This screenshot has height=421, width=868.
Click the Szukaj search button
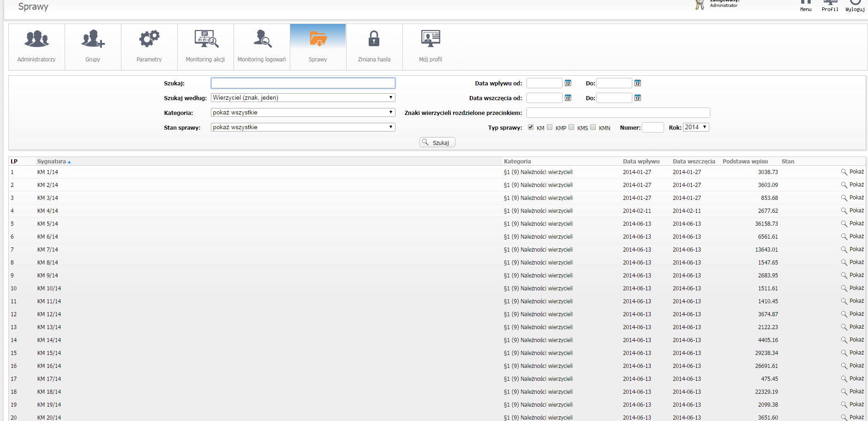[437, 143]
